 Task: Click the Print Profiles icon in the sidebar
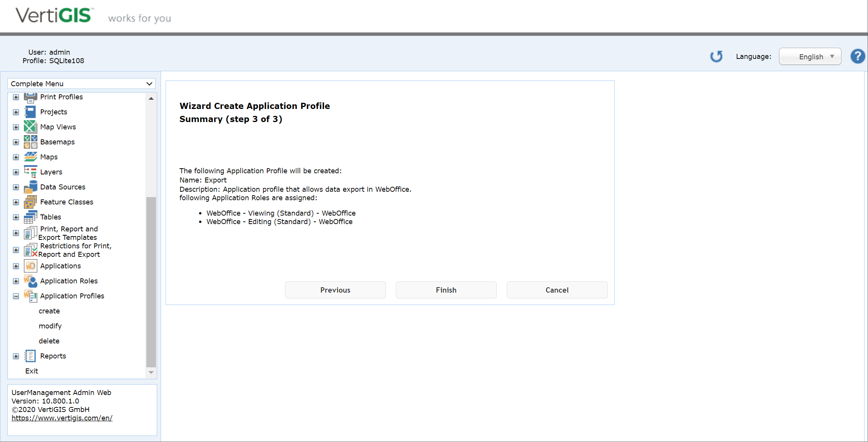pos(30,97)
